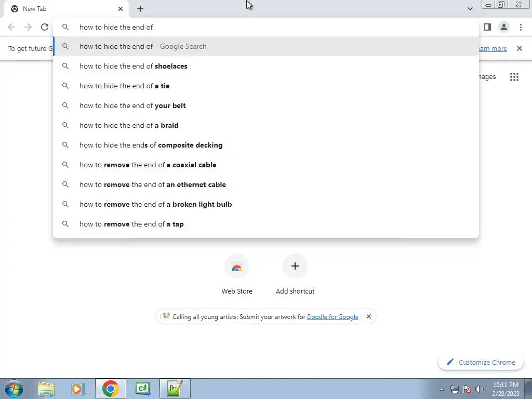The image size is (532, 399).
Task: Close the New Tab tab
Action: click(121, 9)
